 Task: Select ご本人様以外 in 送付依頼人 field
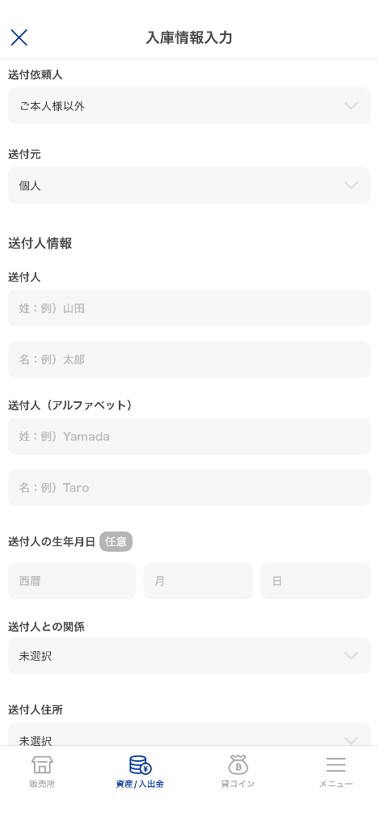pyautogui.click(x=52, y=106)
